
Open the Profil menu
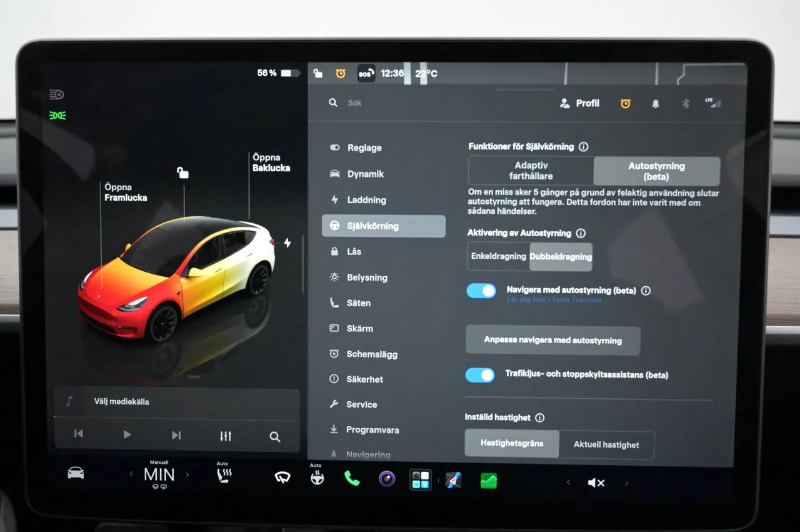coord(579,104)
